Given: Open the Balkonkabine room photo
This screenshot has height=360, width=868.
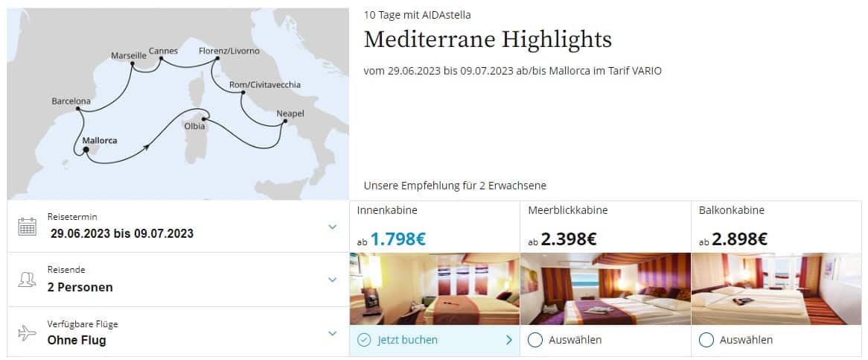Looking at the screenshot, I should tap(776, 288).
